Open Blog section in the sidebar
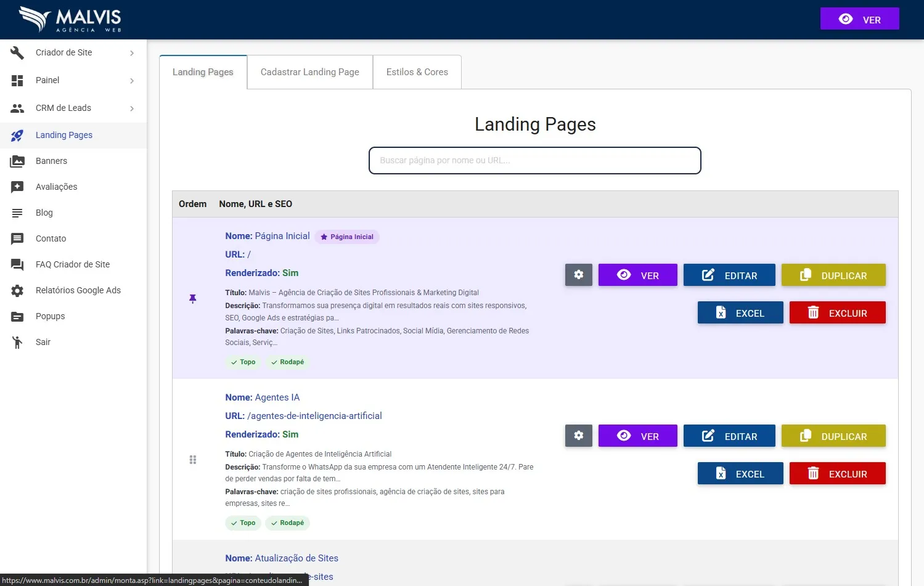This screenshot has width=924, height=586. 73,213
